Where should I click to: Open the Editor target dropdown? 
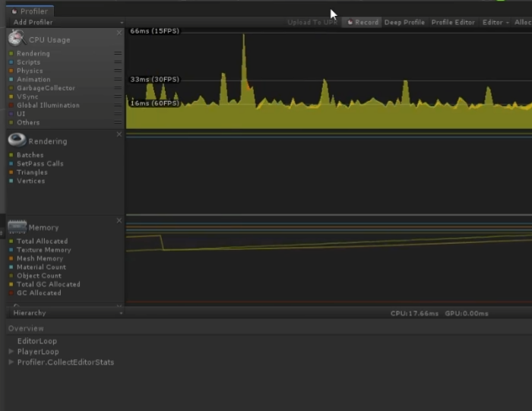pos(496,22)
